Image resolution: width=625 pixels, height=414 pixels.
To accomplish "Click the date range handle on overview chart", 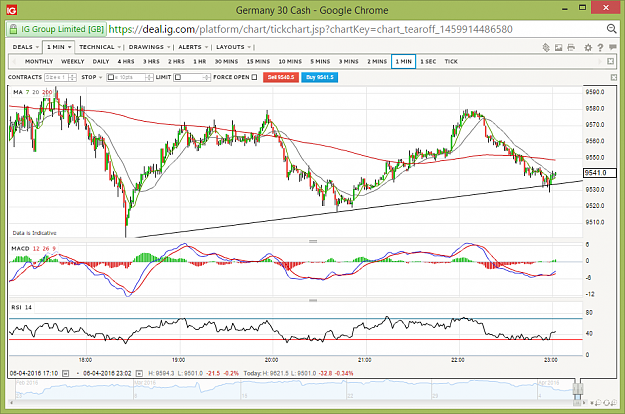I will (578, 388).
